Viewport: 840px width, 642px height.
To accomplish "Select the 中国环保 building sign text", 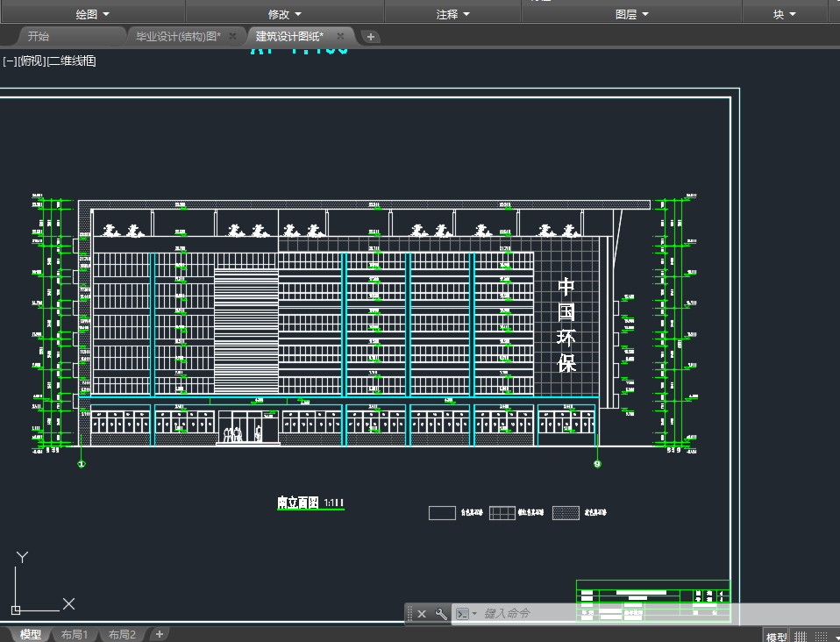I will [x=566, y=325].
